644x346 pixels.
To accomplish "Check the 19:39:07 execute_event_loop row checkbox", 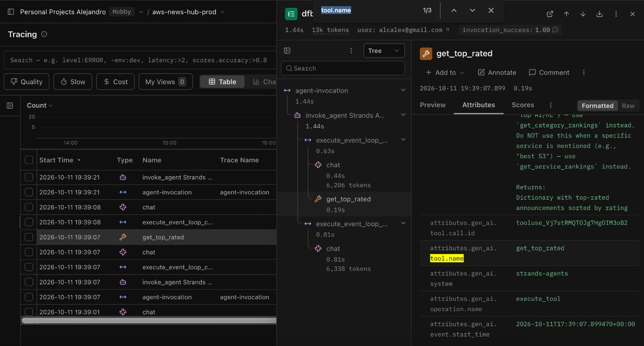I will click(x=29, y=267).
